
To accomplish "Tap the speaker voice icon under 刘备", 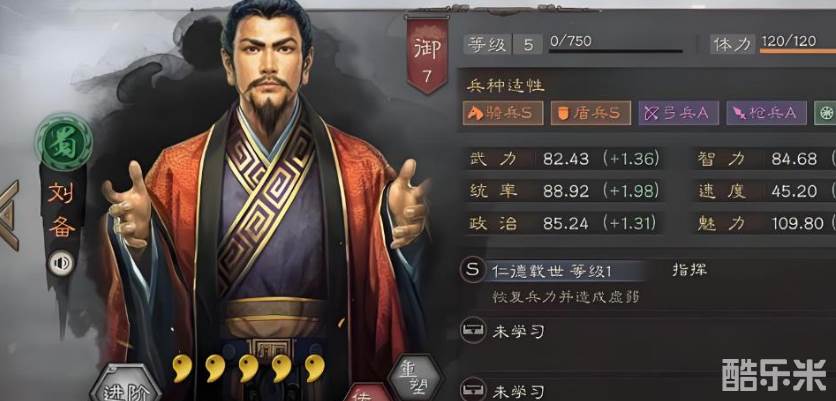I will pyautogui.click(x=62, y=262).
